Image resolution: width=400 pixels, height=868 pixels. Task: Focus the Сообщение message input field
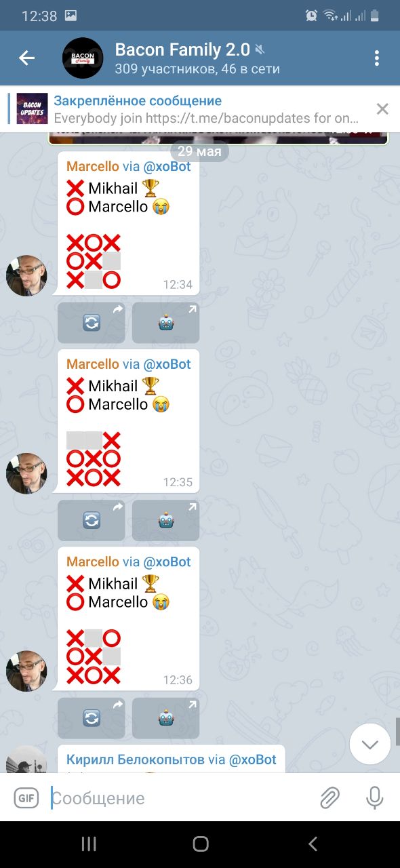pyautogui.click(x=180, y=798)
